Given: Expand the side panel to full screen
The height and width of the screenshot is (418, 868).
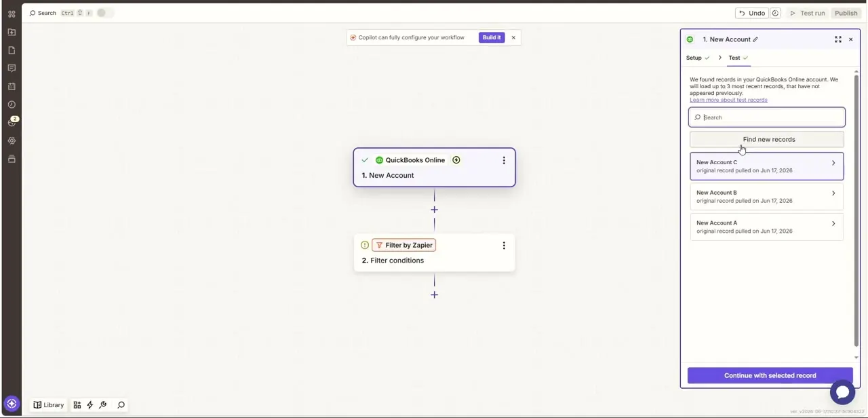Looking at the screenshot, I should pyautogui.click(x=838, y=39).
